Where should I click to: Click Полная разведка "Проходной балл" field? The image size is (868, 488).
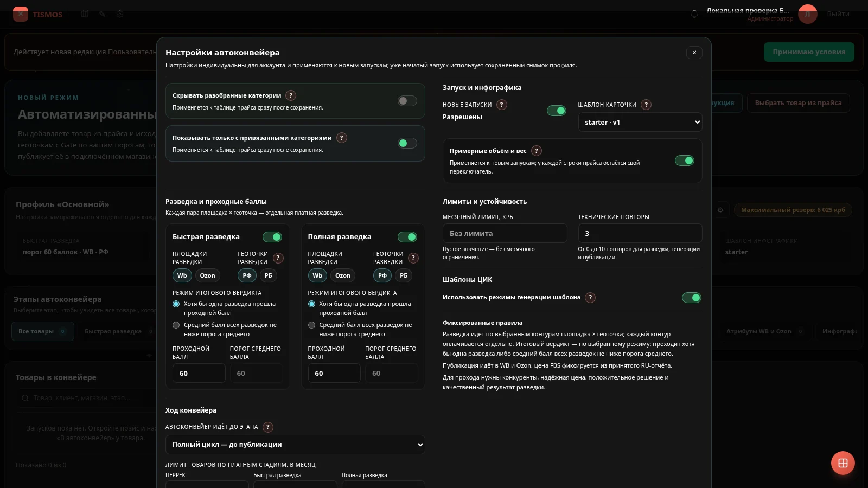click(x=334, y=373)
